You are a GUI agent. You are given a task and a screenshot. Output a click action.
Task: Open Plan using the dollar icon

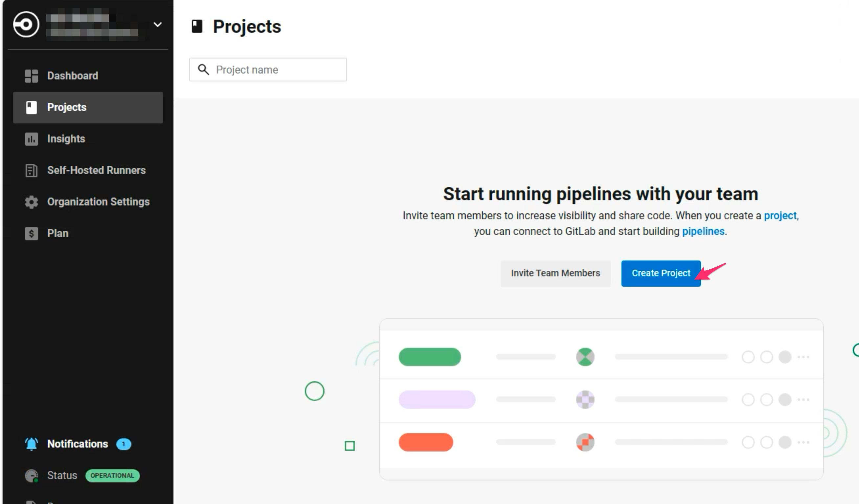click(31, 233)
